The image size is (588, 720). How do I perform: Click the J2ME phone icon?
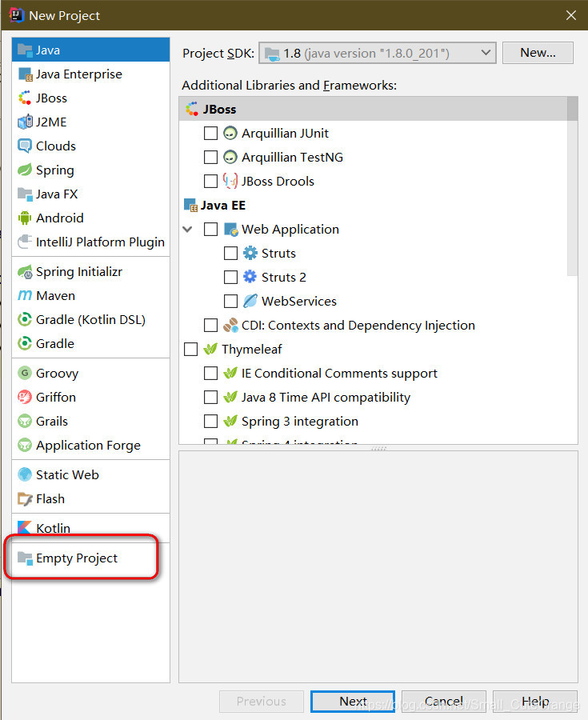click(x=25, y=122)
